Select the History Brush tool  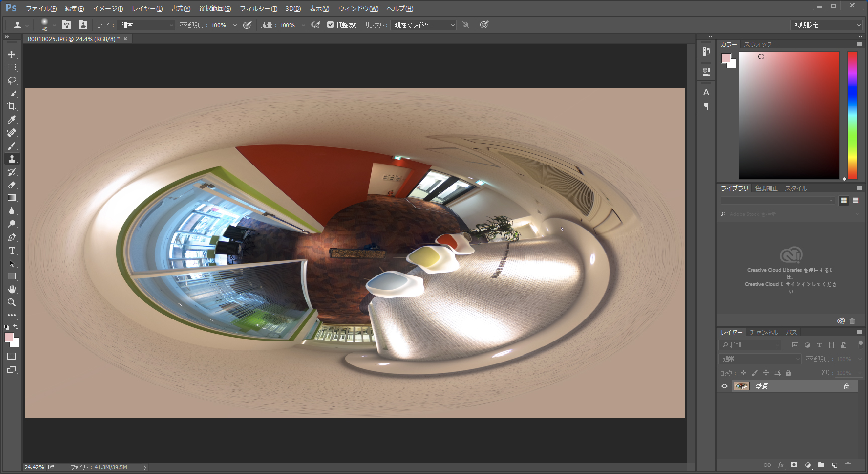12,172
